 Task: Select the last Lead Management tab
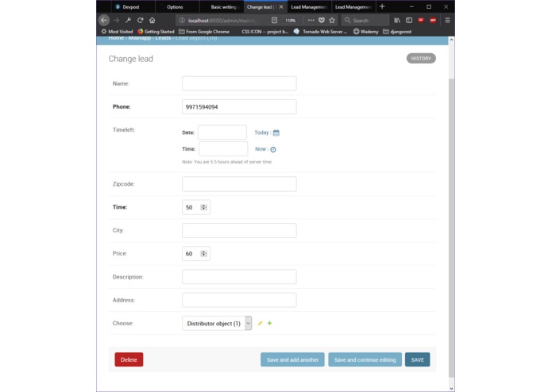[353, 6]
